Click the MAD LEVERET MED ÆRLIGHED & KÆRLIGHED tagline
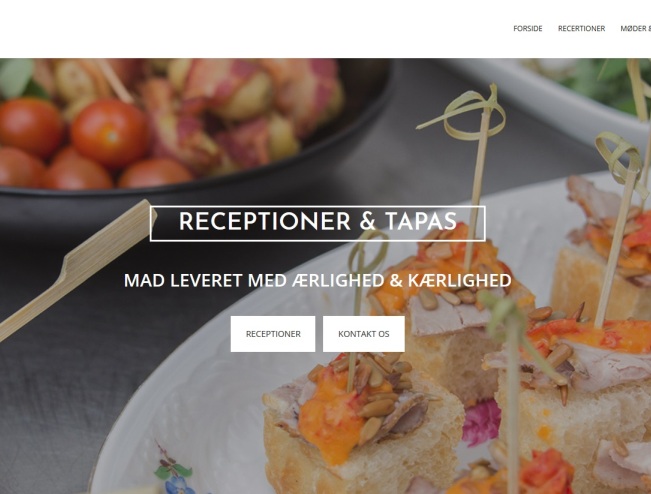 click(318, 280)
